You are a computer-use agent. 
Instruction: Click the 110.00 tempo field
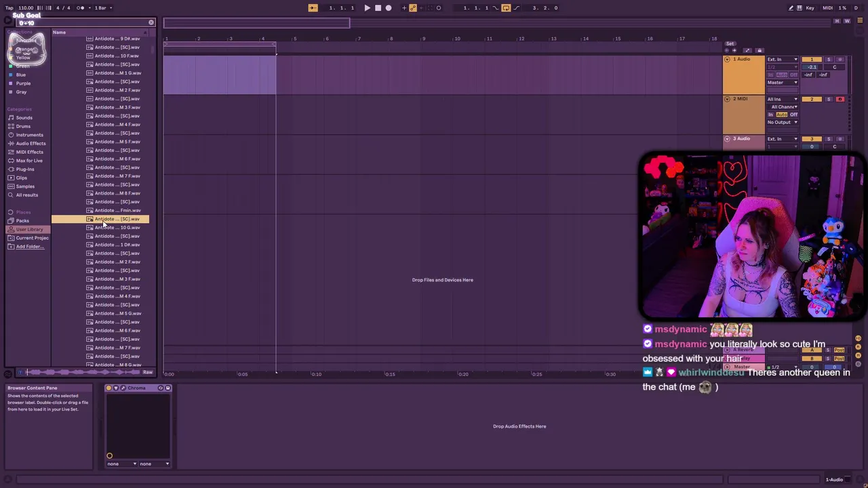26,8
